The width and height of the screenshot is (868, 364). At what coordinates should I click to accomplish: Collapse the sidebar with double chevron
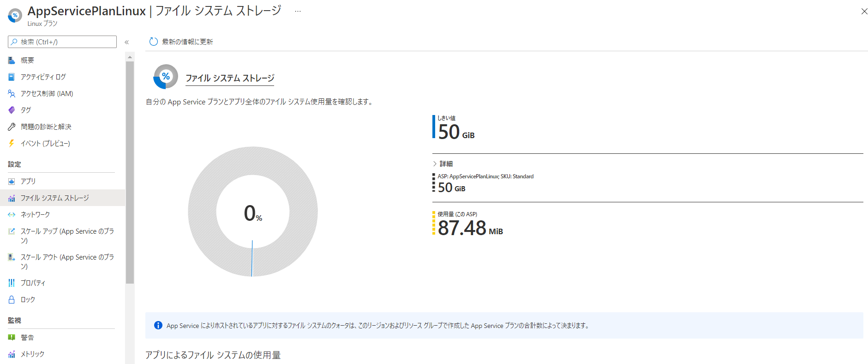pos(127,42)
